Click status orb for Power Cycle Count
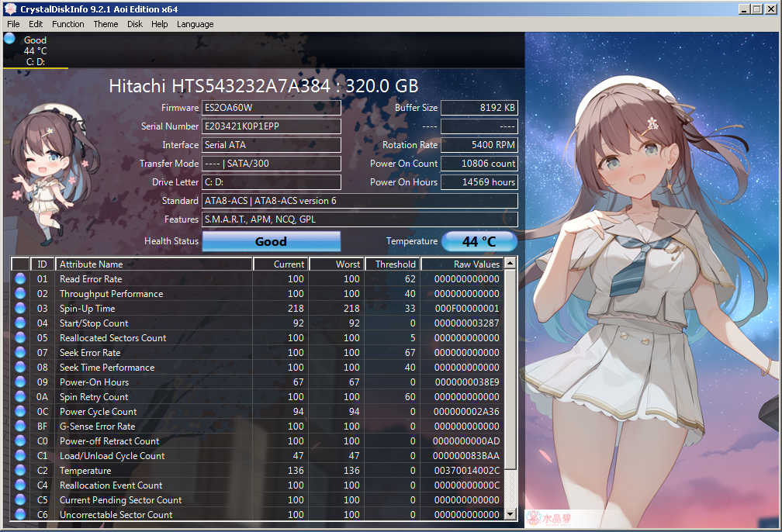Viewport: 782px width, 532px height. click(20, 411)
